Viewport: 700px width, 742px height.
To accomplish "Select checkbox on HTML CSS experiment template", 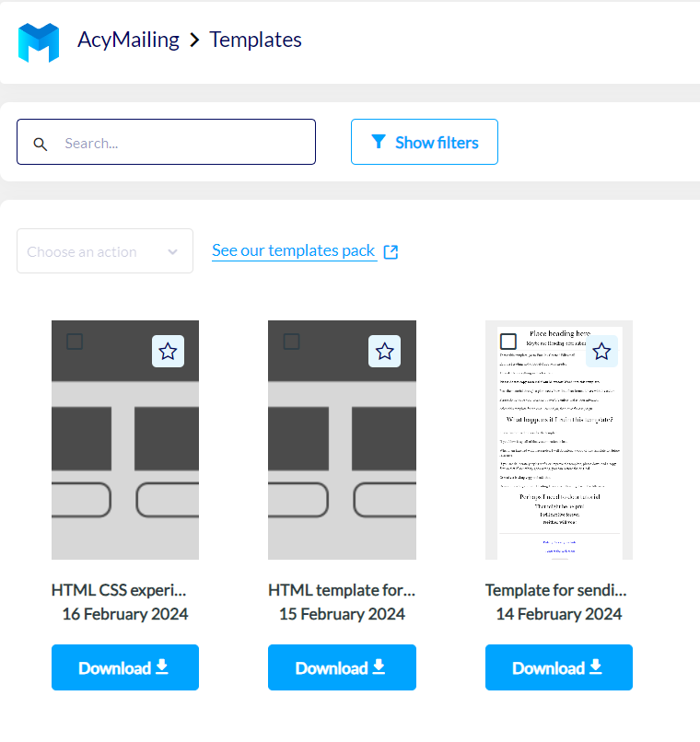I will click(75, 342).
